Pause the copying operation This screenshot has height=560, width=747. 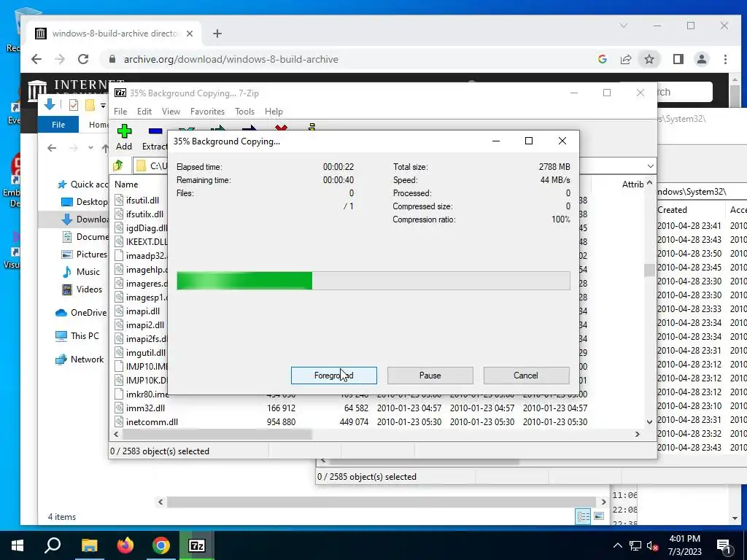430,376
